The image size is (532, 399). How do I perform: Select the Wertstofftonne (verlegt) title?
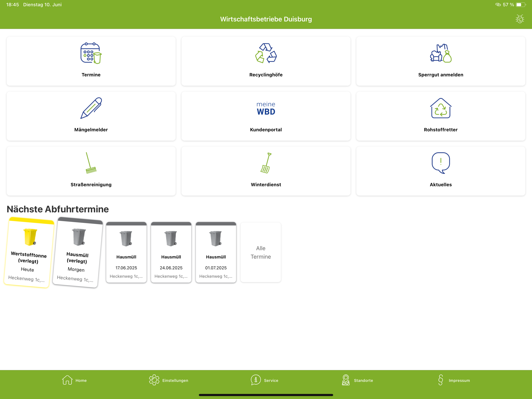[x=29, y=258]
